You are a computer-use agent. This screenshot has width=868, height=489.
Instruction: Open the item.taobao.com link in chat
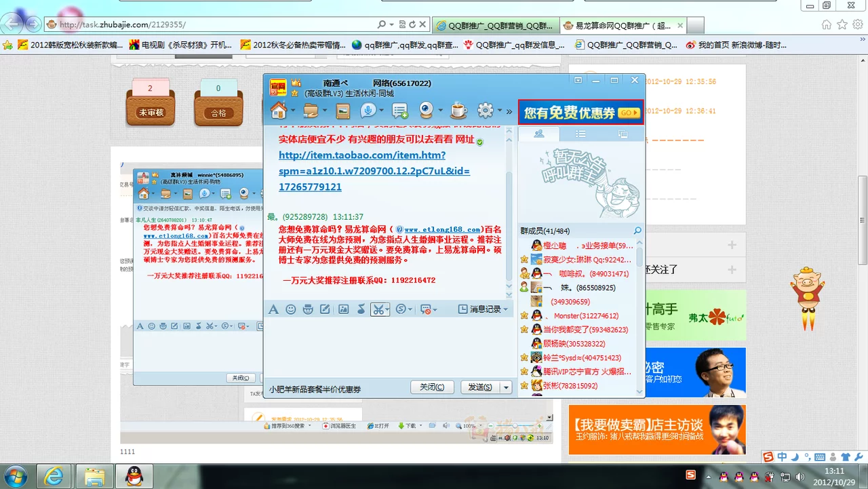pyautogui.click(x=374, y=171)
